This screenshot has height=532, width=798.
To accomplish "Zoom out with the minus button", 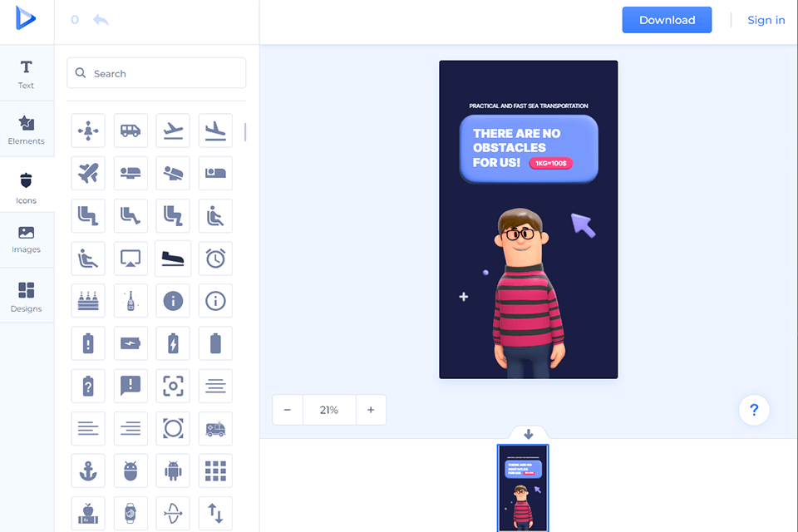I will point(288,410).
